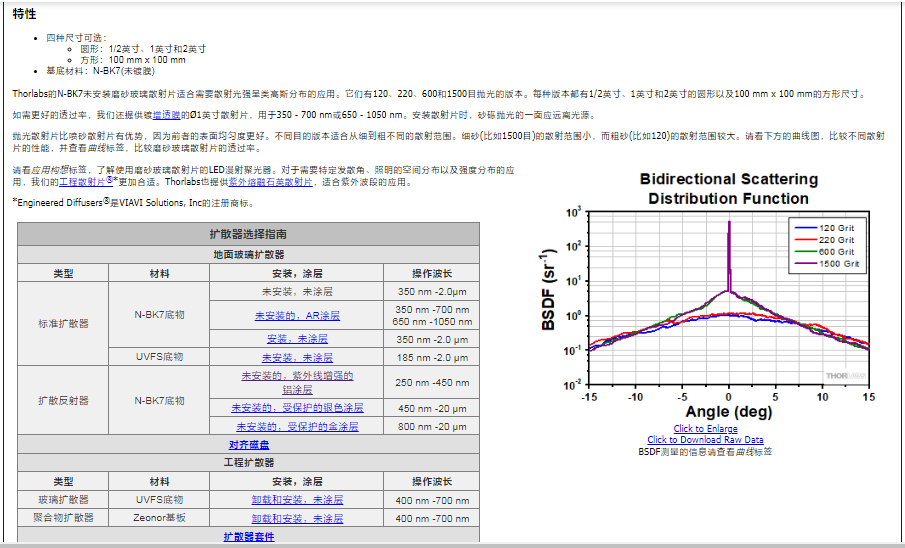Open 安装，未涂层 link for N-BK7 standard diffuser
Image resolution: width=905 pixels, height=548 pixels.
tap(297, 339)
